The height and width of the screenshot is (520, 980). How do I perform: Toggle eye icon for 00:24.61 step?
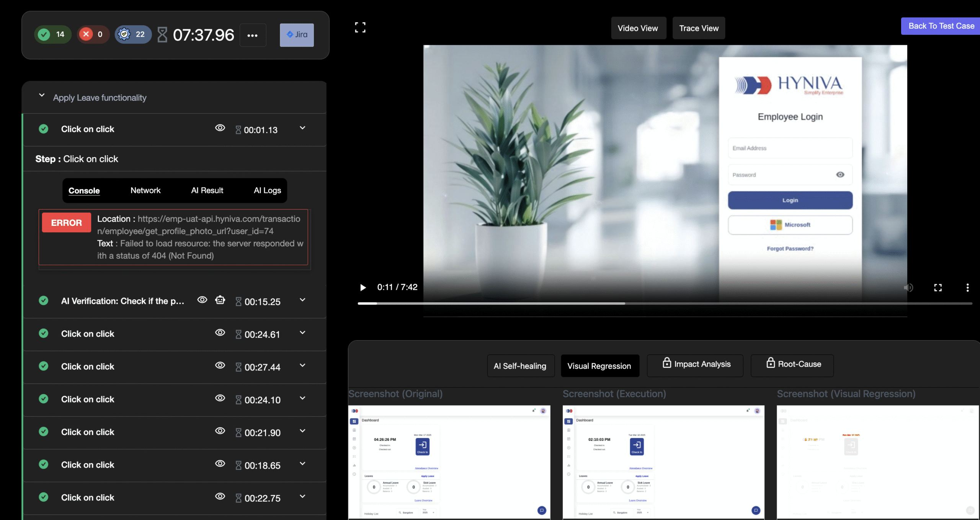pos(220,333)
